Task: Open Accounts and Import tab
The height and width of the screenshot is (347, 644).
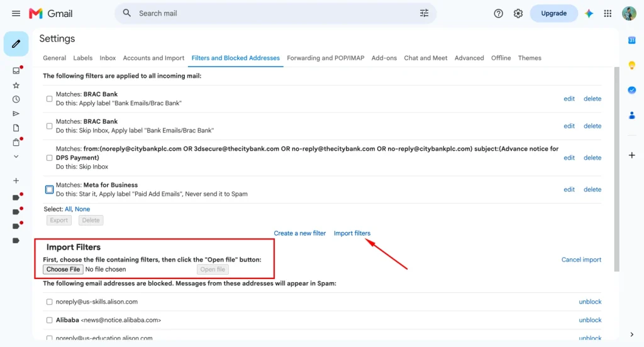Action: pos(153,58)
